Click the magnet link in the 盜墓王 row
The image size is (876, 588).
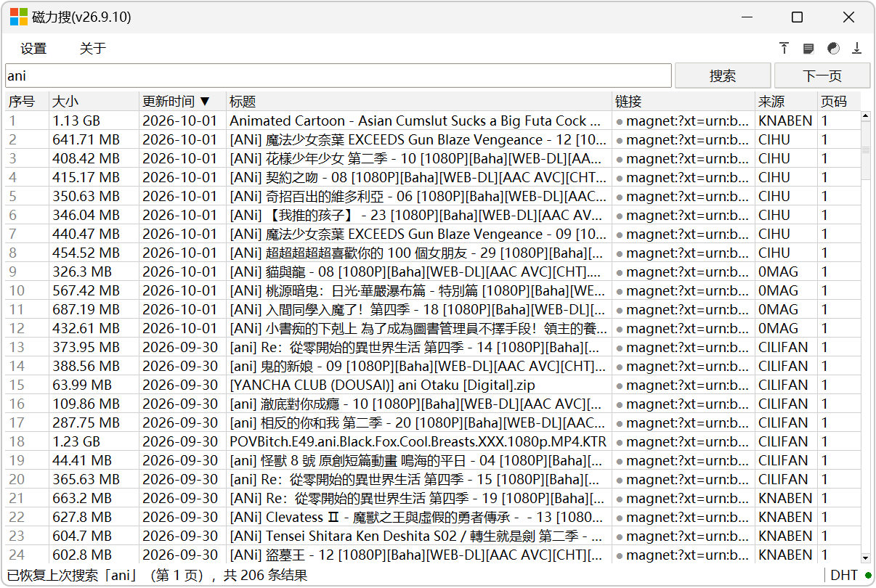pyautogui.click(x=683, y=555)
